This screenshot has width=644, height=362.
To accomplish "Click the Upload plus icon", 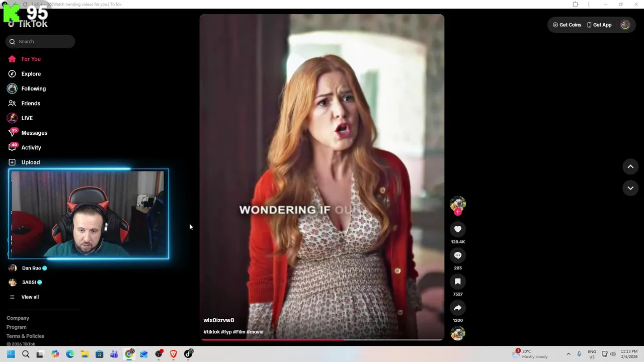I will pos(12,162).
